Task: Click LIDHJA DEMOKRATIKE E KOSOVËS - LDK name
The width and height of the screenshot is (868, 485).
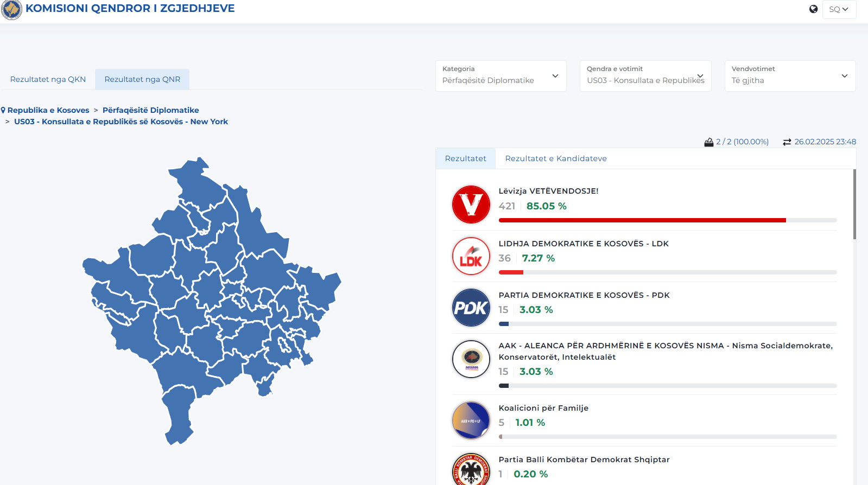Action: tap(584, 244)
